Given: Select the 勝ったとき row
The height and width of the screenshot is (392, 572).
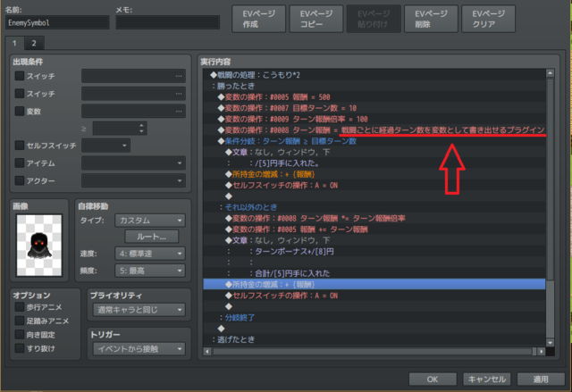Looking at the screenshot, I should (x=374, y=86).
